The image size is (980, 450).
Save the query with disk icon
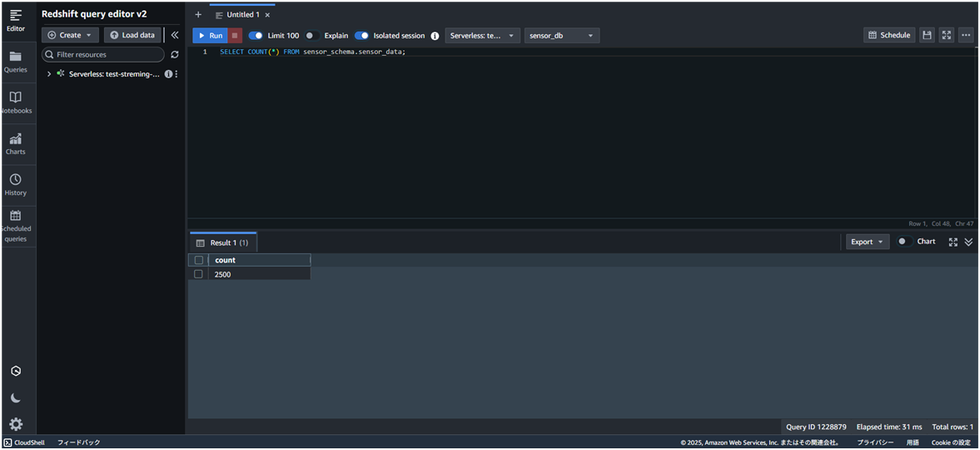tap(928, 35)
